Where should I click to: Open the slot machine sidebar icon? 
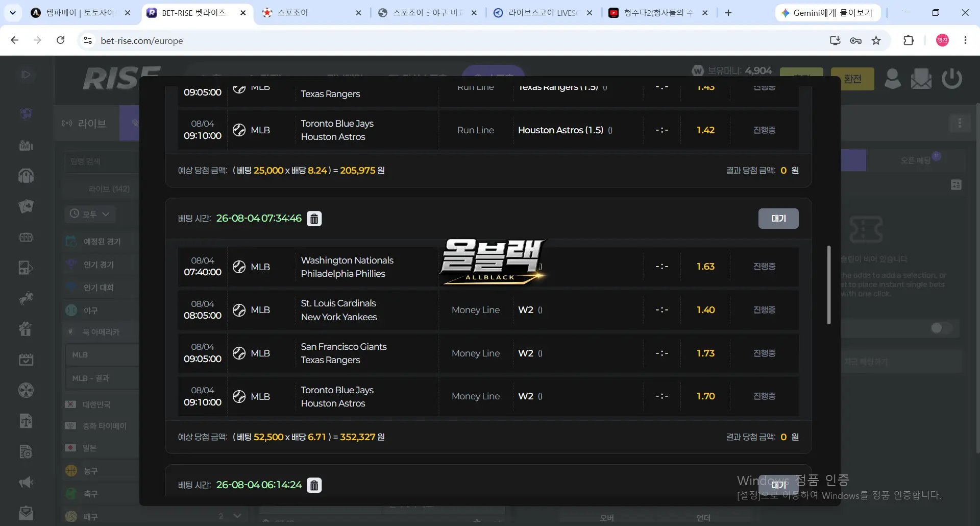click(26, 237)
